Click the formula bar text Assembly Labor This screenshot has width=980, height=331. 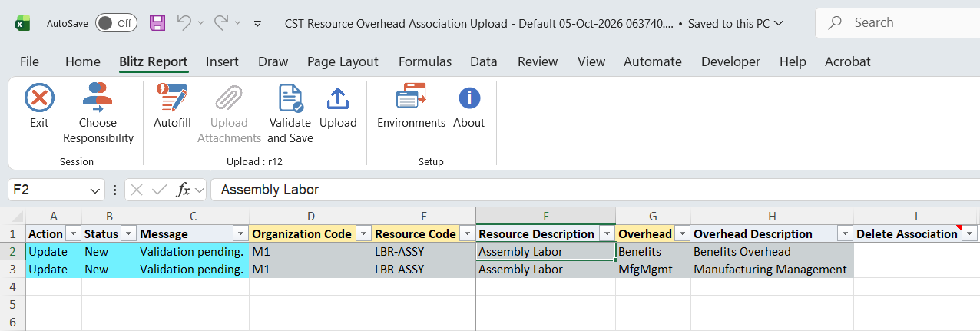pos(270,190)
